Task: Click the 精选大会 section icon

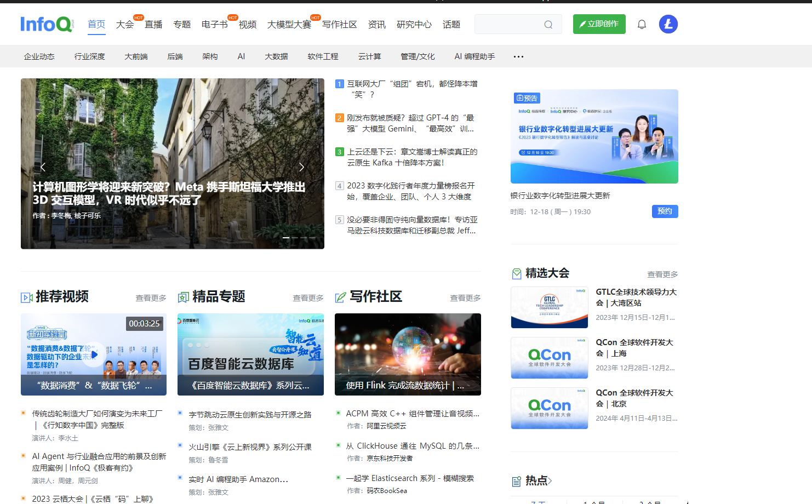Action: 517,274
